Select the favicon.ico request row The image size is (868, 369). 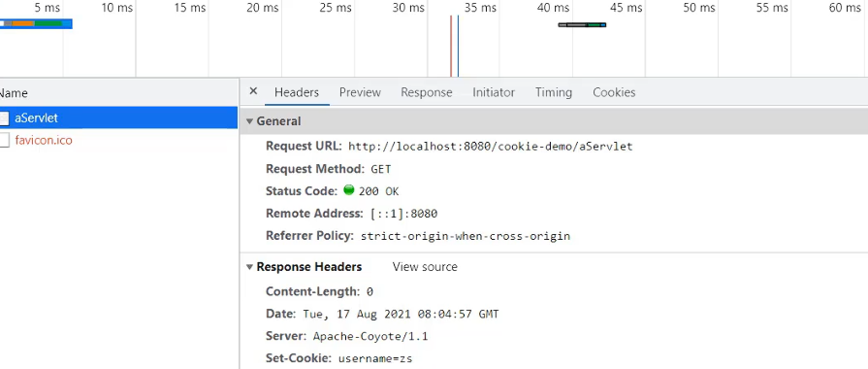118,140
